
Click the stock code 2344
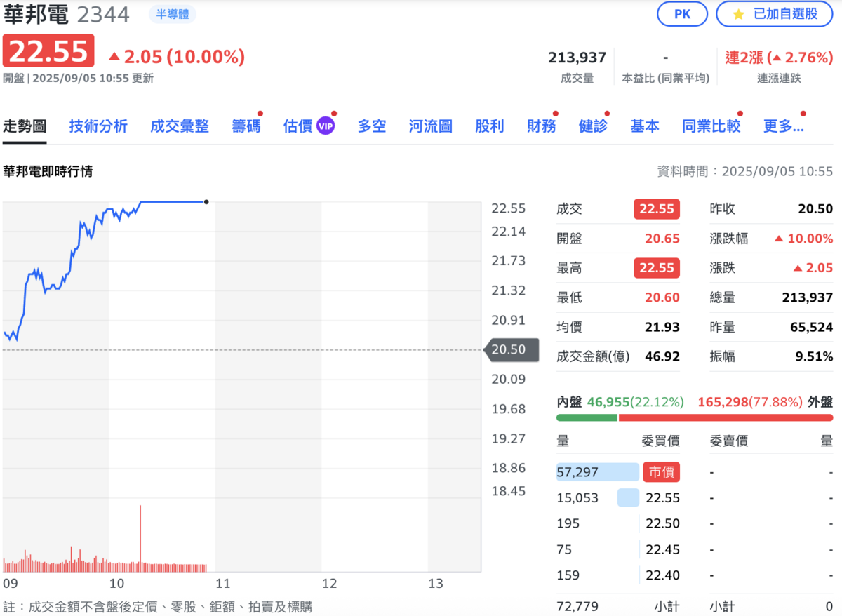click(x=103, y=15)
